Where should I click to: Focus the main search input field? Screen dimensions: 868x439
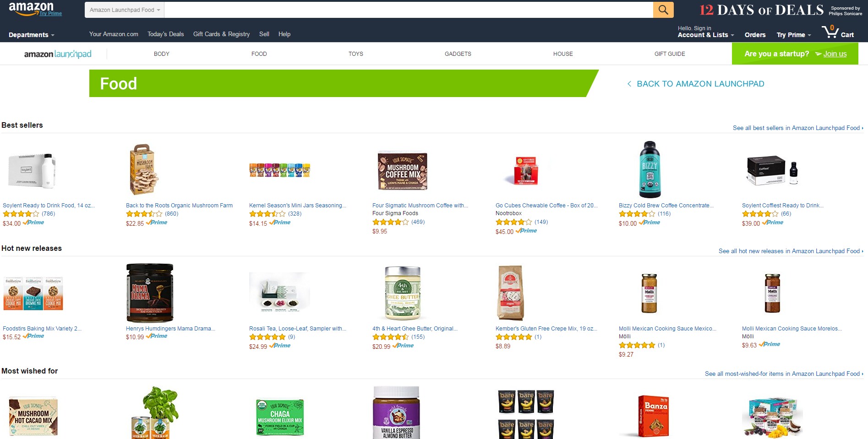click(x=409, y=10)
